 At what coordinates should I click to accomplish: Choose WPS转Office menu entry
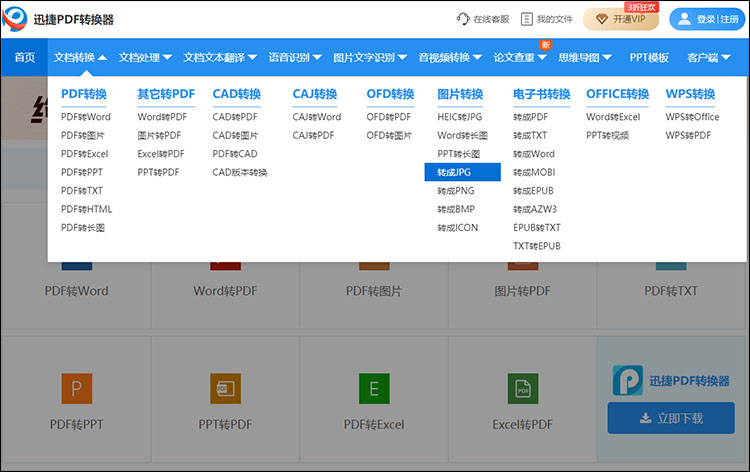point(692,117)
